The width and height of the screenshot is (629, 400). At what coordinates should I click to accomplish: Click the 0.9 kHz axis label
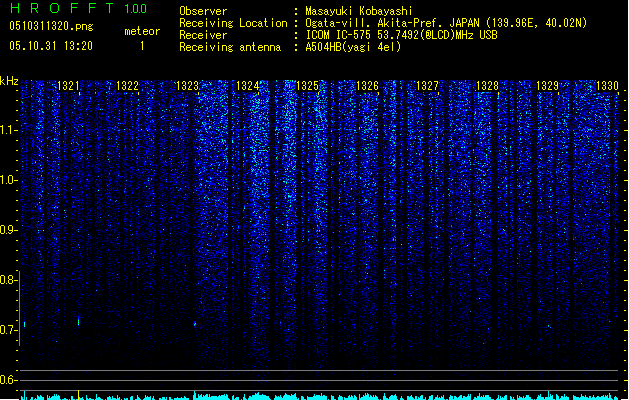(8, 230)
